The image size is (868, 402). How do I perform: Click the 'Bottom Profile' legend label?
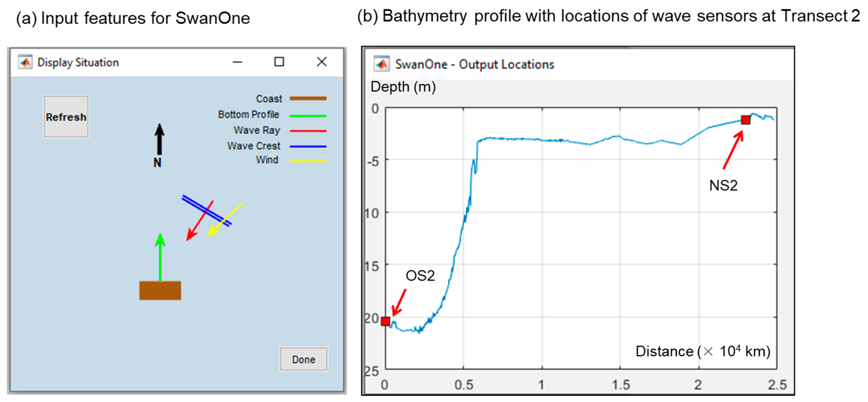click(x=248, y=114)
